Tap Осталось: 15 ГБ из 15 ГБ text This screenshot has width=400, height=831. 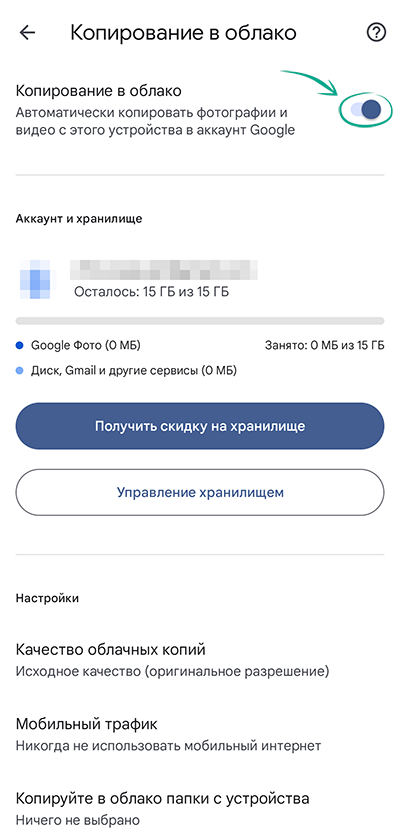coord(152,292)
